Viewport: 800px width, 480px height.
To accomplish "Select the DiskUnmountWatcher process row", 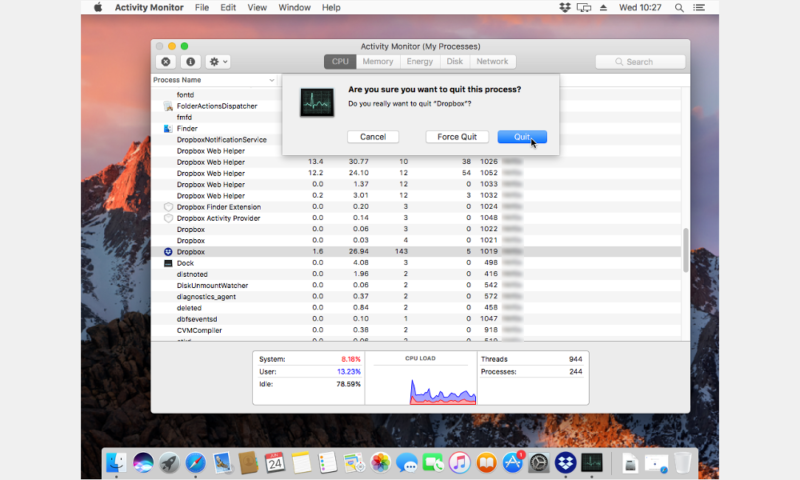I will tap(416, 285).
